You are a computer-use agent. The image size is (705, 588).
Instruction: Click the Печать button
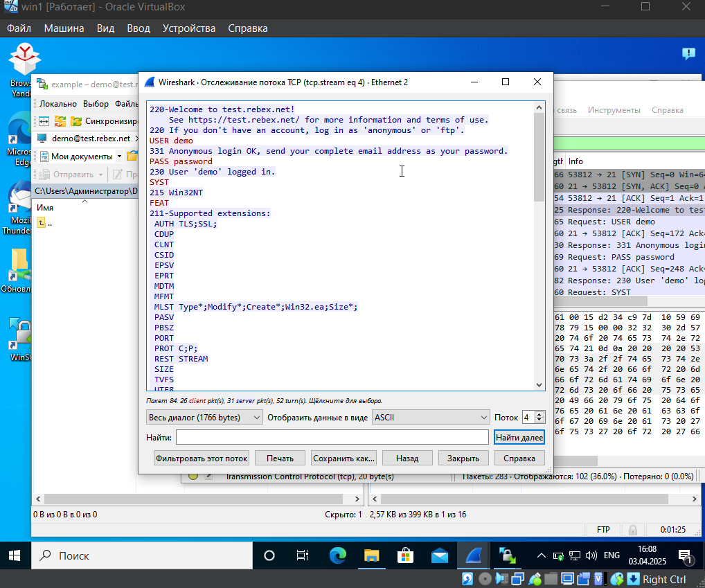click(280, 458)
